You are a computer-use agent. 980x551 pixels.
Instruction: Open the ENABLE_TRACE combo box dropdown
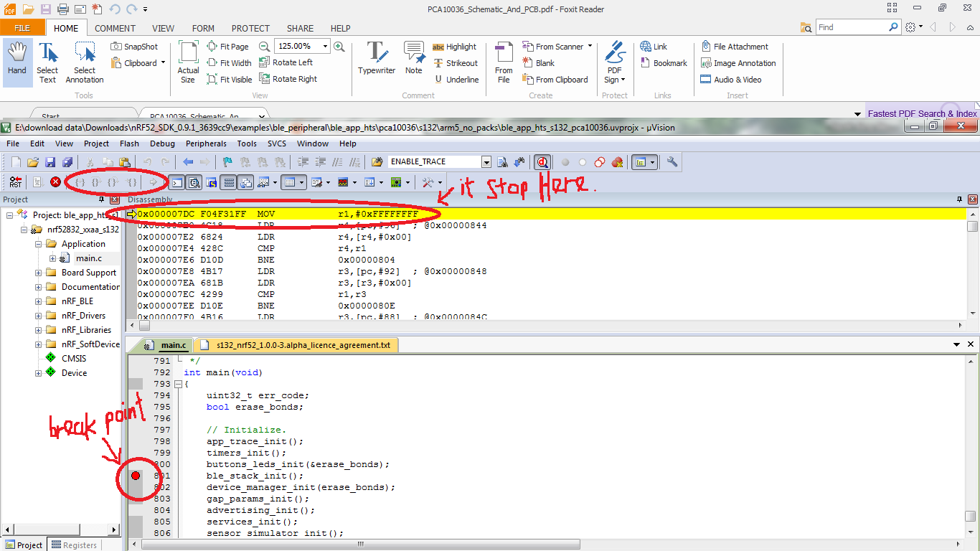click(x=486, y=162)
